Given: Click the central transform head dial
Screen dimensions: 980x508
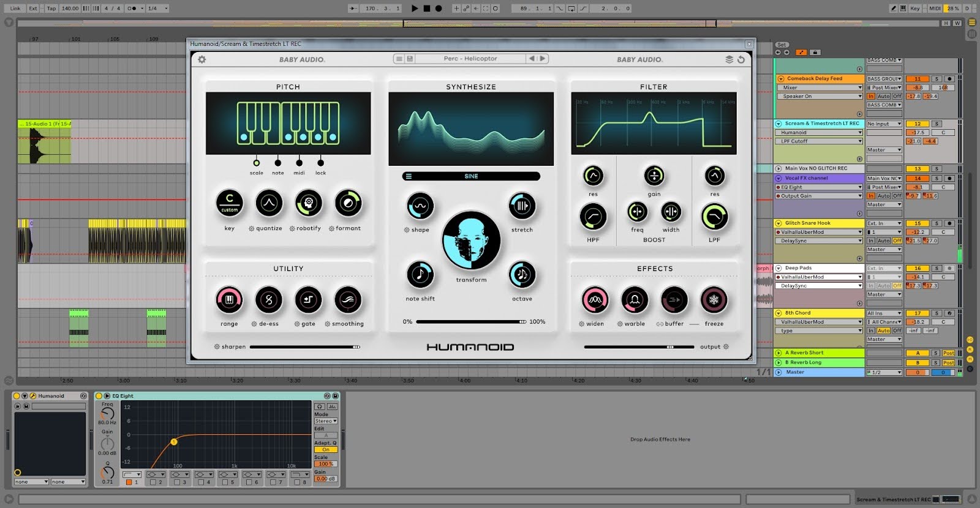Looking at the screenshot, I should tap(471, 241).
